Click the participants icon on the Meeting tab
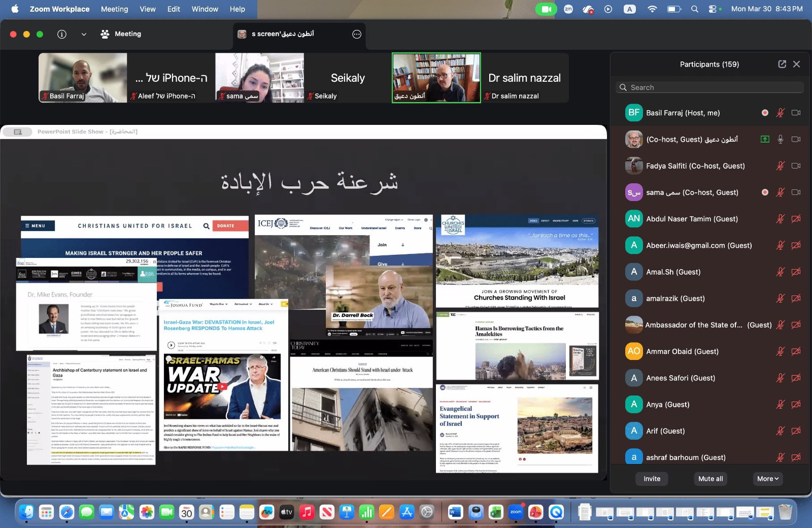This screenshot has height=528, width=812. click(x=105, y=34)
